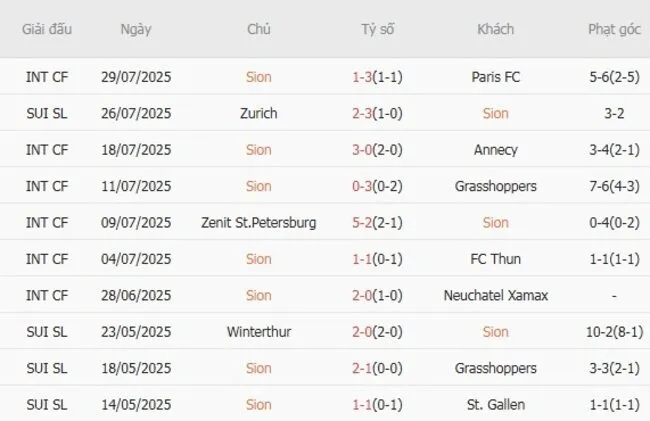The width and height of the screenshot is (650, 421).
Task: Click the "Chủ" column header
Action: [x=258, y=29]
